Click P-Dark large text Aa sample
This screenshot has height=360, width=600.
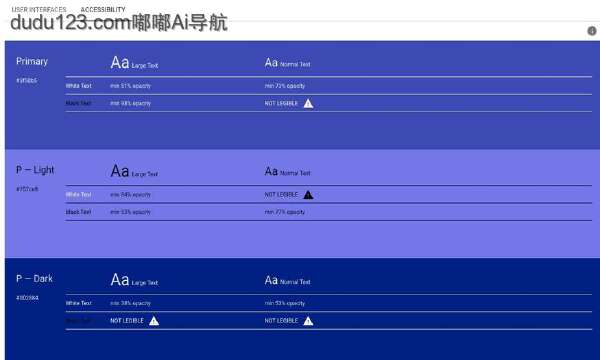click(x=120, y=280)
